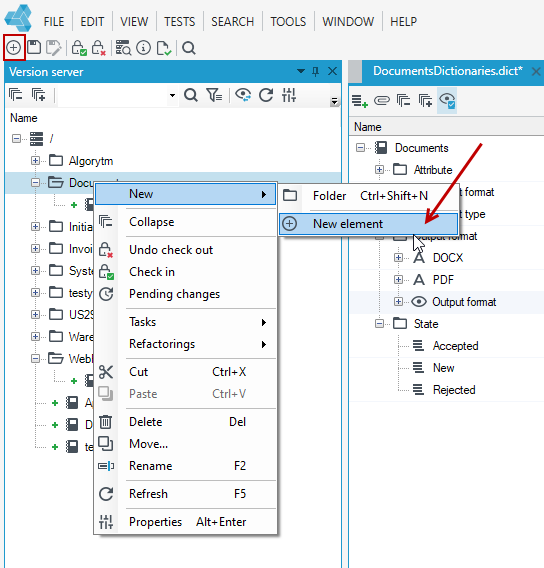544x568 pixels.
Task: Click the Check in lock icon in main toolbar
Action: 79,48
